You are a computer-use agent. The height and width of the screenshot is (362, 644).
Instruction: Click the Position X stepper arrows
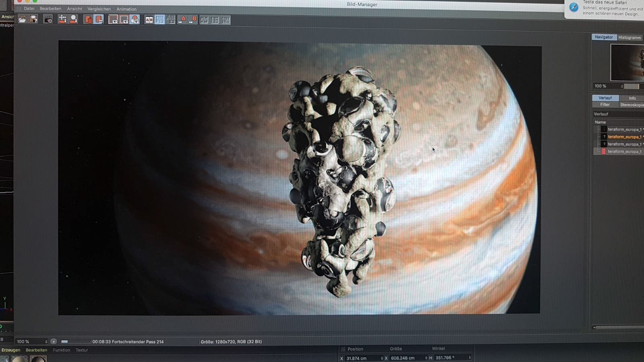pyautogui.click(x=382, y=358)
